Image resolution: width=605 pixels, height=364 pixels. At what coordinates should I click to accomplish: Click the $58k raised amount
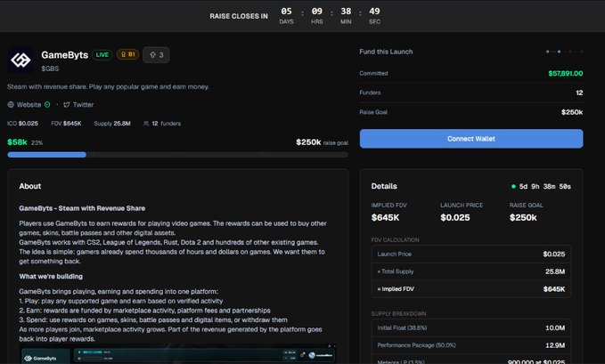coord(17,142)
